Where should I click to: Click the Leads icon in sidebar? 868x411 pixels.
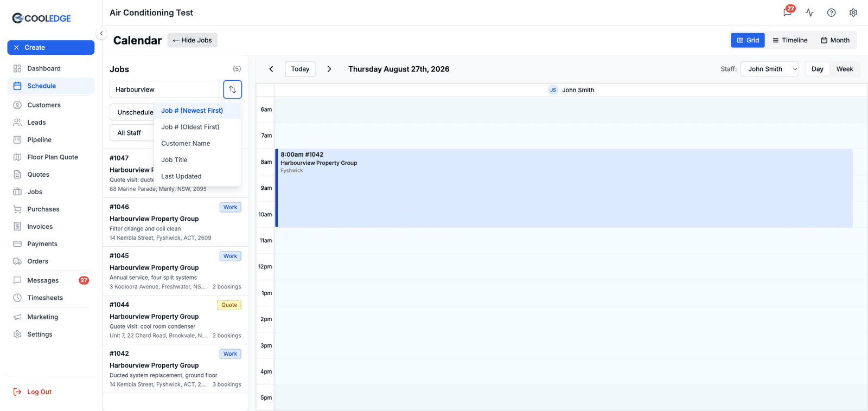[17, 123]
